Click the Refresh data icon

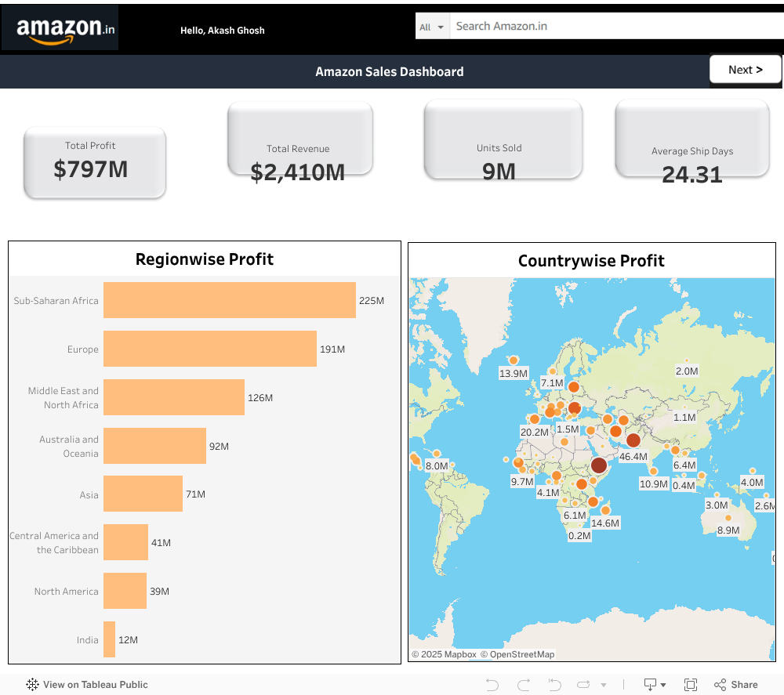point(583,685)
